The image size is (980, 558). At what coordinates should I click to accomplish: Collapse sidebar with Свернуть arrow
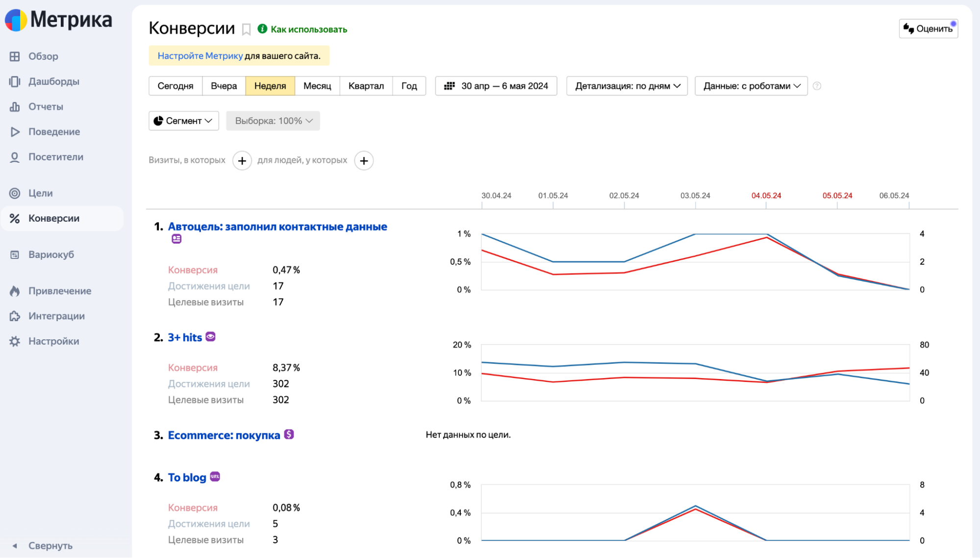[x=15, y=546]
